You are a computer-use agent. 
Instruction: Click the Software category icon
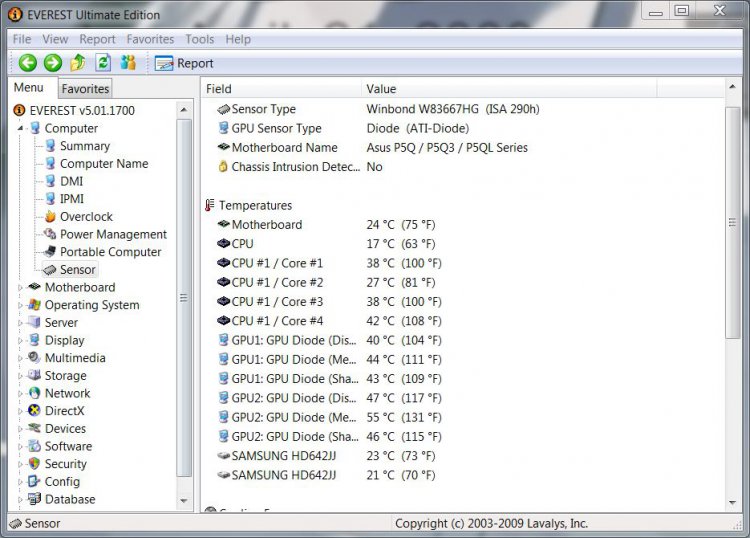34,446
